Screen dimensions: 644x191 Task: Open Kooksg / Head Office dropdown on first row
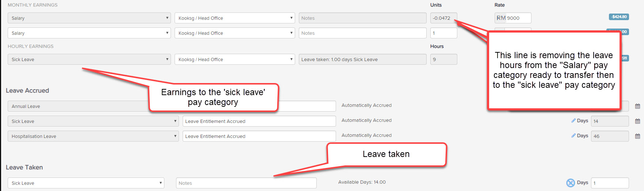click(x=235, y=18)
